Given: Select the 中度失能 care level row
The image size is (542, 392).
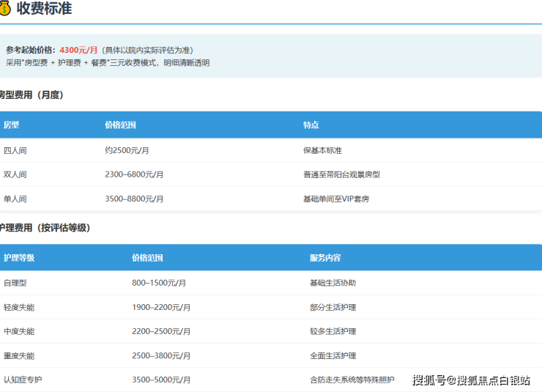Looking at the screenshot, I should pyautogui.click(x=19, y=331).
